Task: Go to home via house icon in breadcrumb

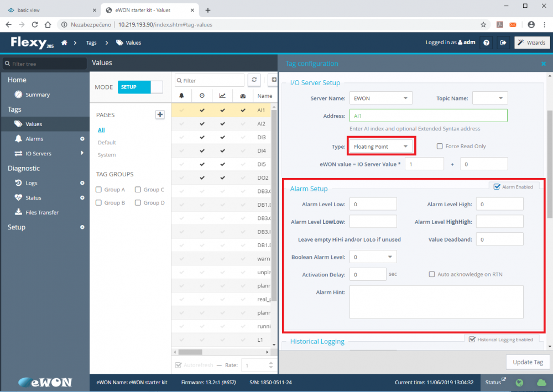Action: pyautogui.click(x=64, y=43)
